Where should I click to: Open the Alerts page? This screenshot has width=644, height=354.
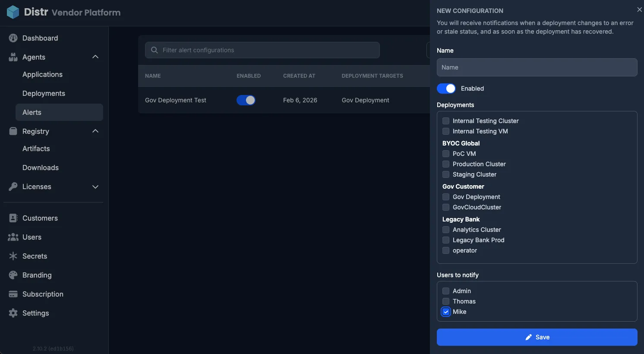tap(32, 112)
